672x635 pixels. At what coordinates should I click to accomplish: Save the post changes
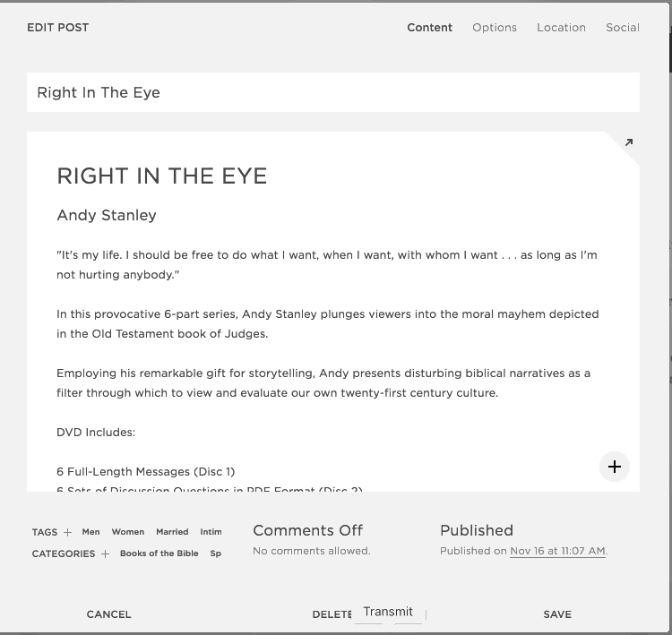pyautogui.click(x=557, y=614)
